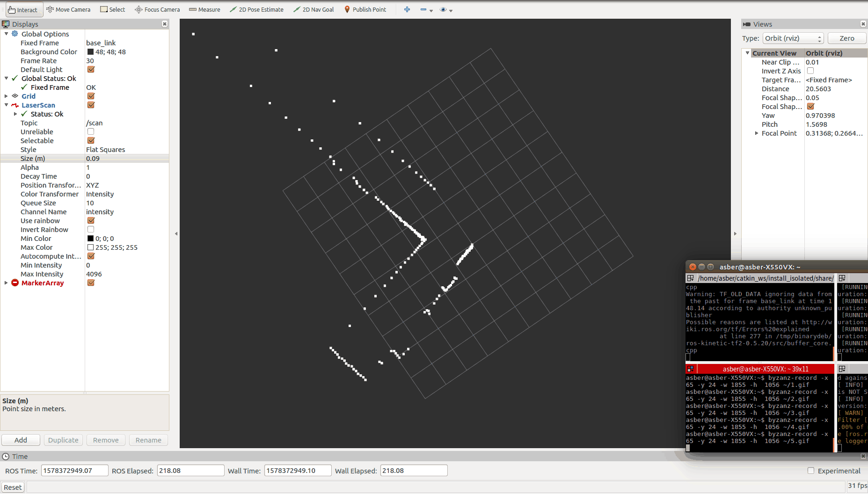Toggle the Default Light checkbox
Screen dimensions: 868x494
point(91,69)
